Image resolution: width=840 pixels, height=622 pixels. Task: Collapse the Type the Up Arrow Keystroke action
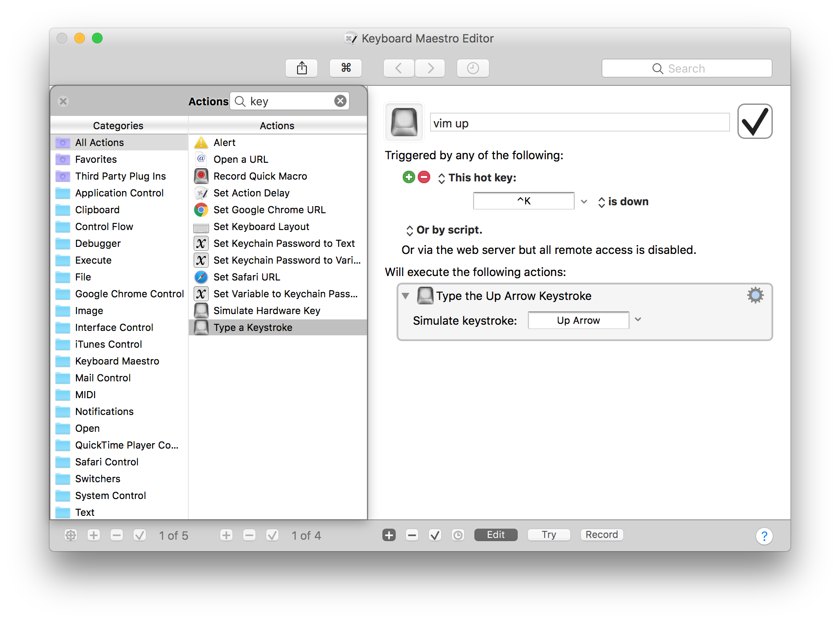pyautogui.click(x=405, y=296)
